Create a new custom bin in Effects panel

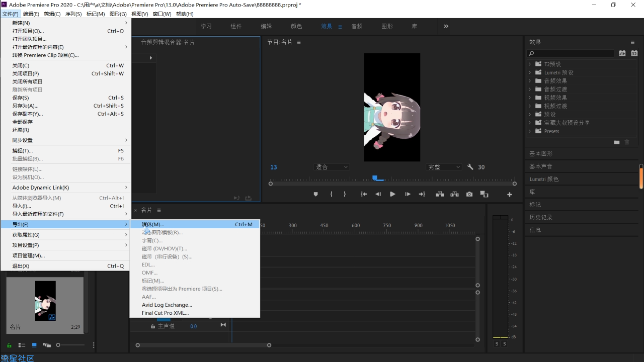pos(617,142)
